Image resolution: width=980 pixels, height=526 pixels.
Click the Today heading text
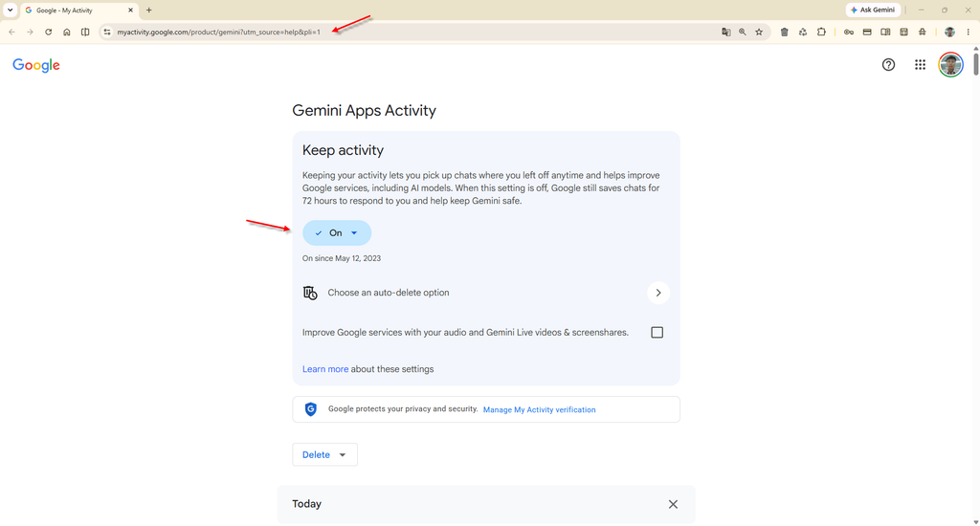tap(307, 504)
